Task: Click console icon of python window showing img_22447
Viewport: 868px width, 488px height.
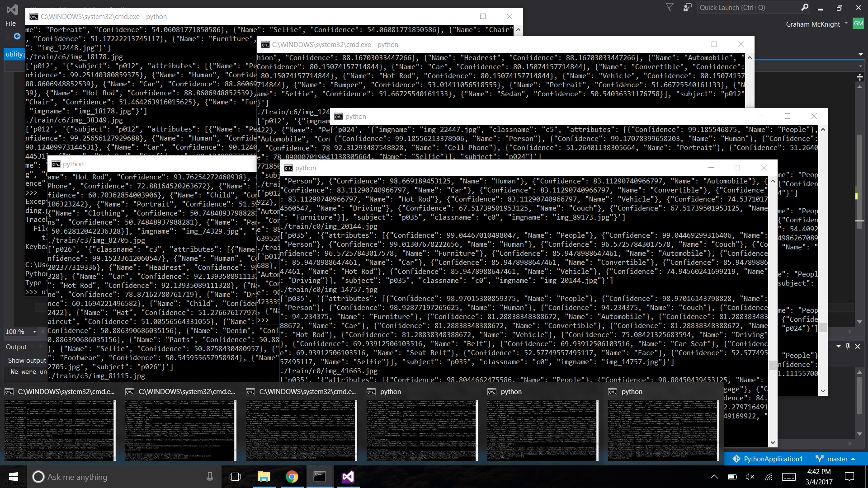Action: 339,117
